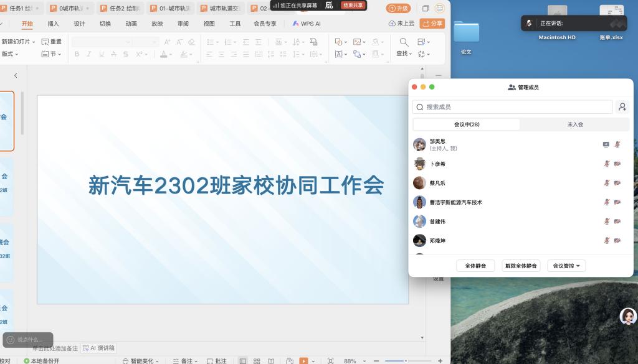Click the 批注 comment icon in status bar
Screen dimensions: 638x364
209,360
